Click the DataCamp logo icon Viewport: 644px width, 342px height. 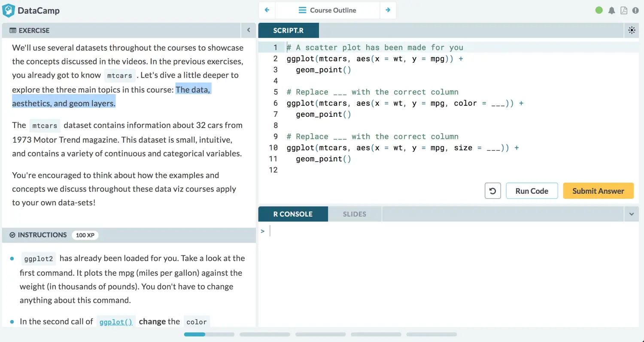9,10
